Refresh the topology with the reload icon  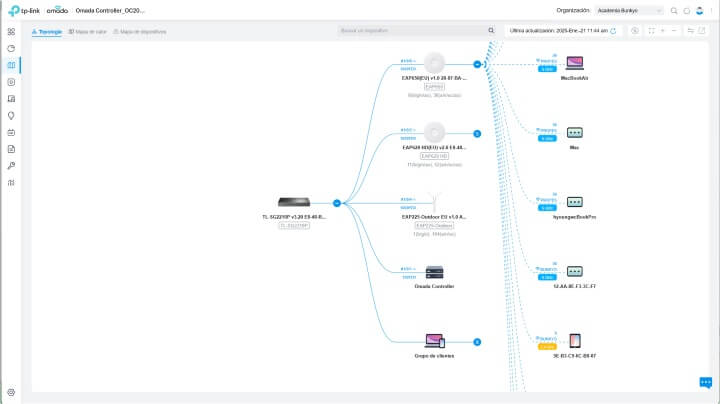(x=613, y=31)
